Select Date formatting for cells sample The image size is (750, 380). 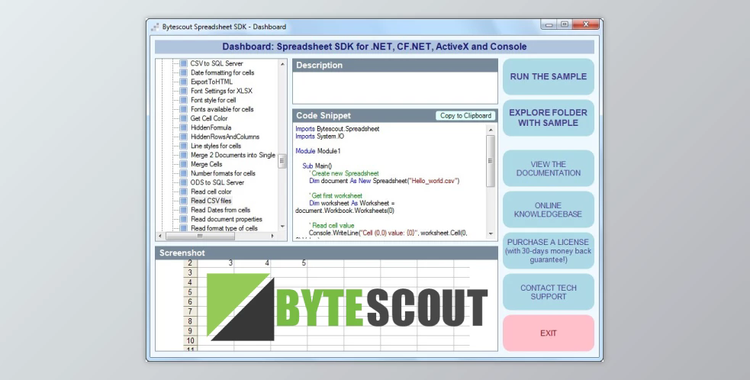coord(222,73)
